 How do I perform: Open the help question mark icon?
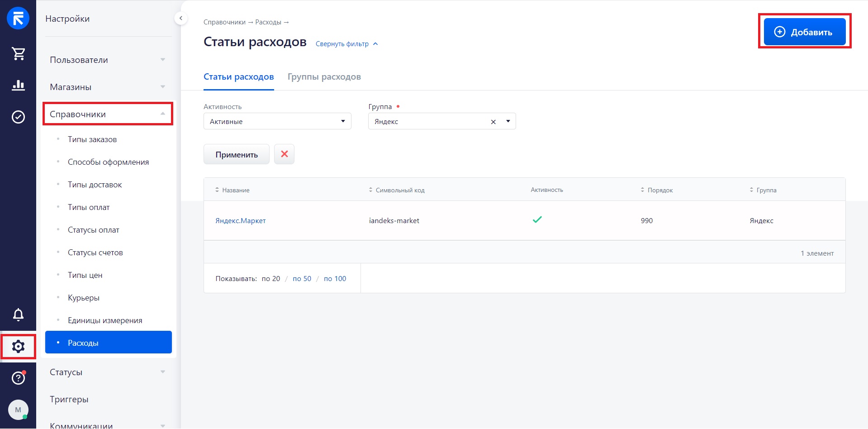pos(18,377)
